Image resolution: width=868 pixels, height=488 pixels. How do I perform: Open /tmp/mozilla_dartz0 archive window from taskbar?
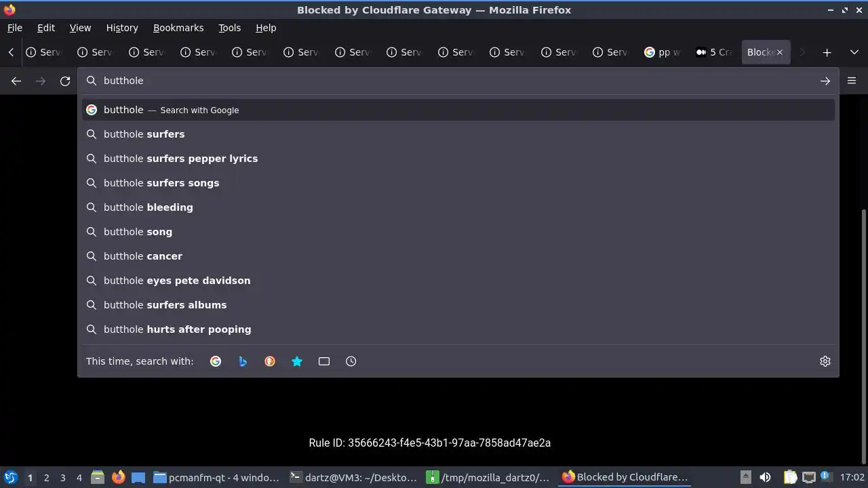[490, 477]
